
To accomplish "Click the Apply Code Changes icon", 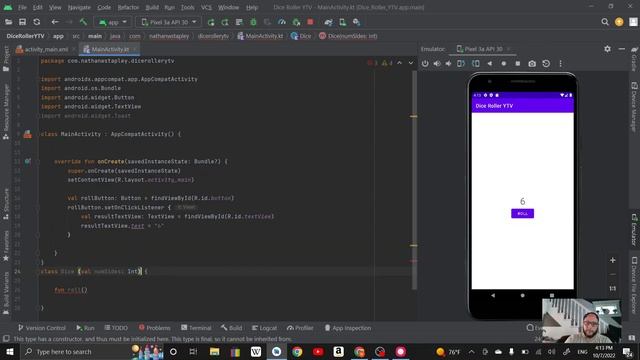I will [225, 22].
